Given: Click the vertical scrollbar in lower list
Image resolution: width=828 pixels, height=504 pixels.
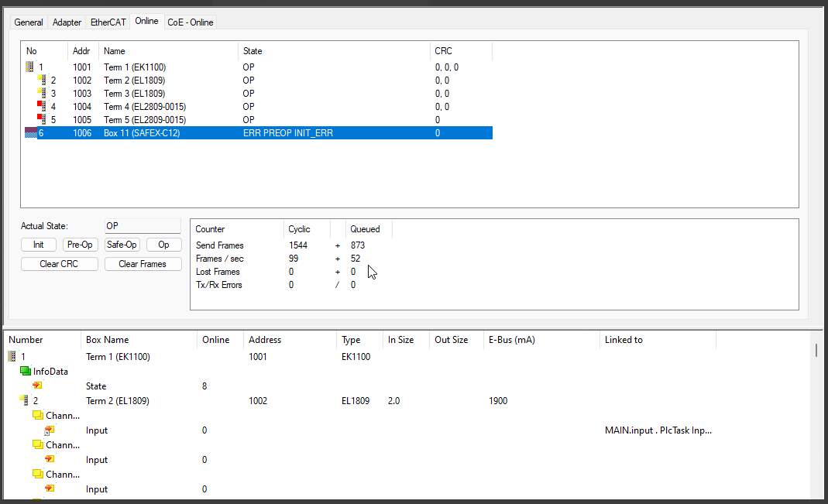Looking at the screenshot, I should (816, 351).
